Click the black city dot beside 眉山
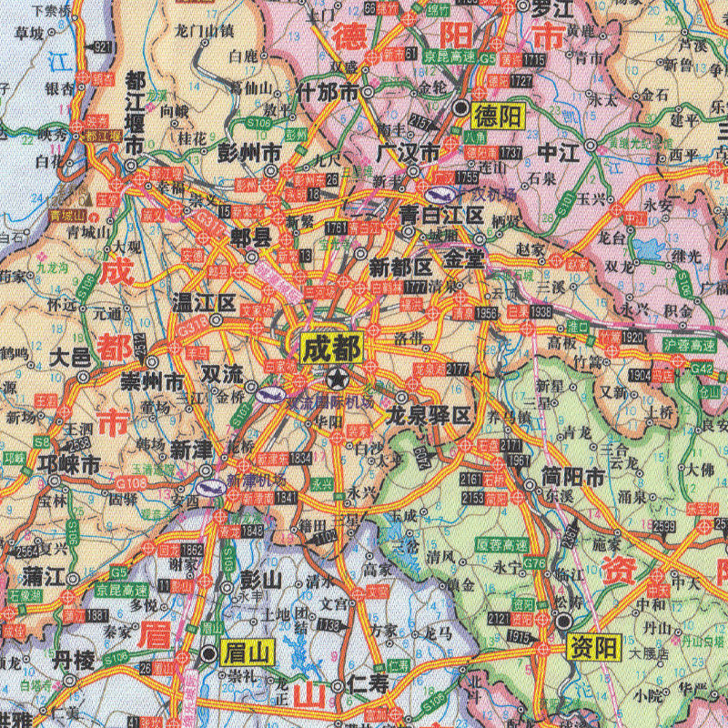 click(x=209, y=653)
